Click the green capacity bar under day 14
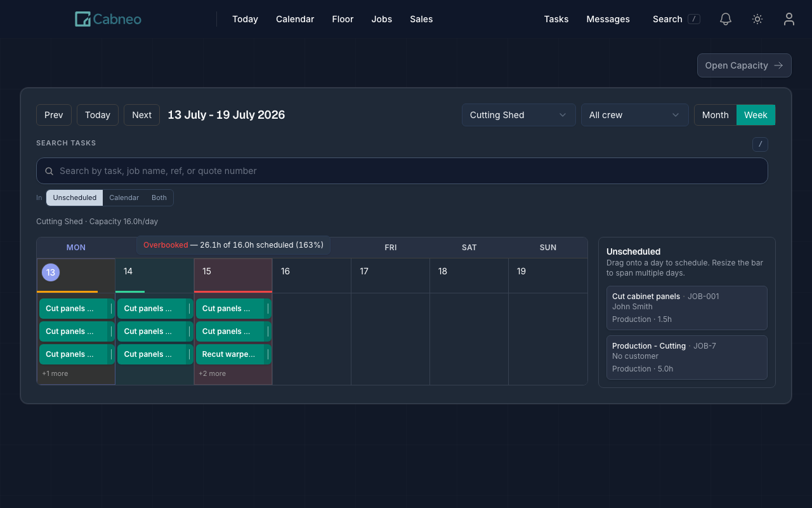 click(x=130, y=291)
